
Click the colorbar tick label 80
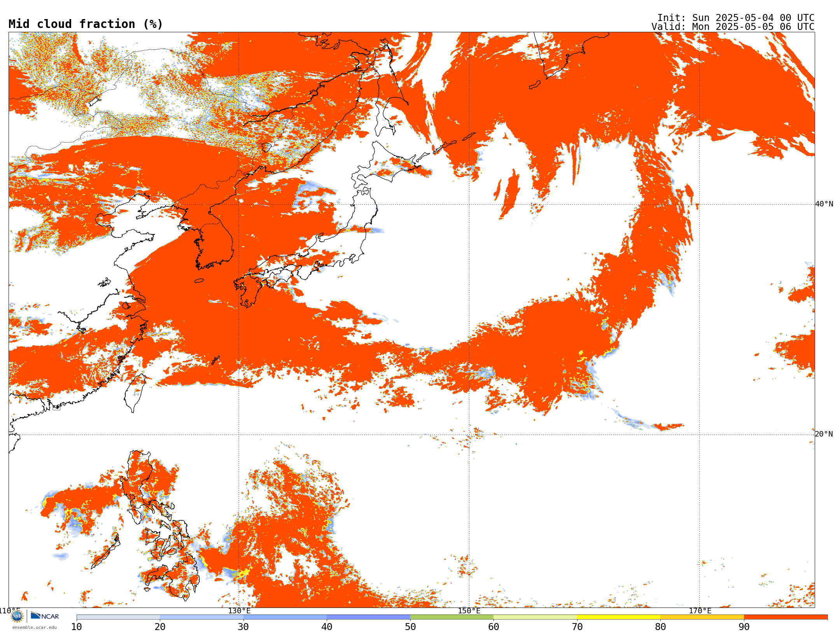tap(661, 627)
